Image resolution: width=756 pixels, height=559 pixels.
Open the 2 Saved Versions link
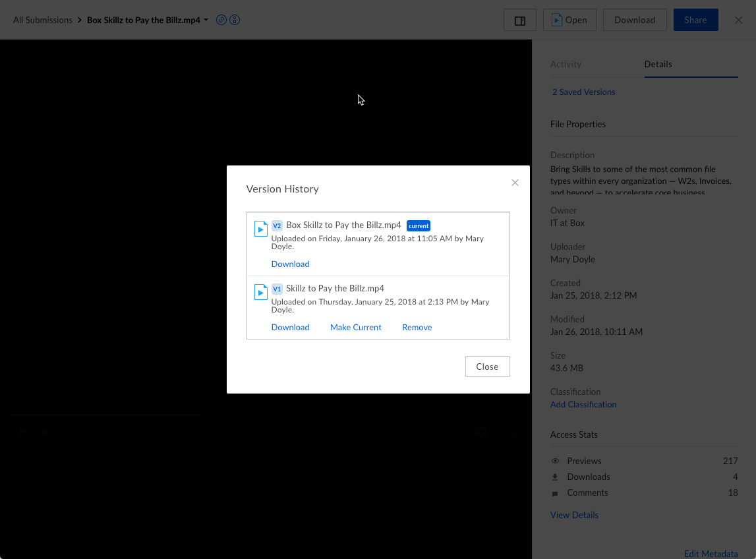tap(583, 92)
